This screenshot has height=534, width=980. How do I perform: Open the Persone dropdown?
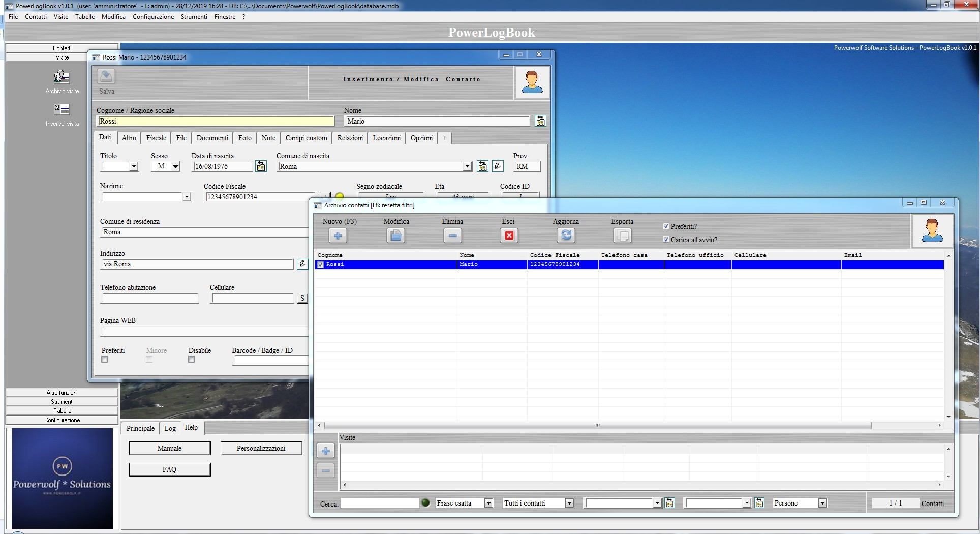[x=822, y=503]
